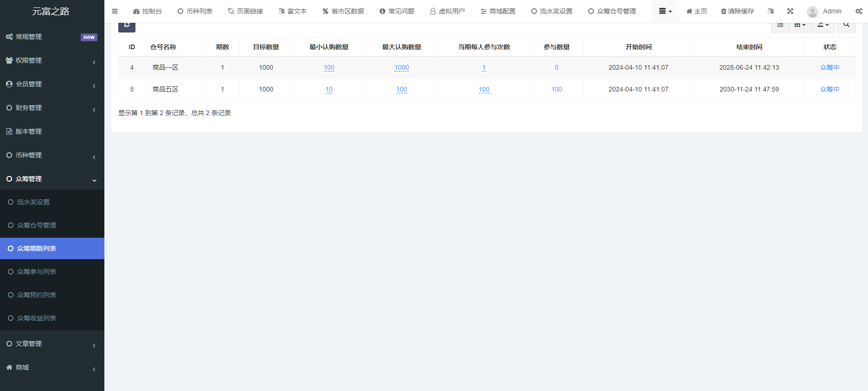The width and height of the screenshot is (868, 391).
Task: Edit minimum subscription value 100 for 商品一区
Action: pyautogui.click(x=329, y=67)
